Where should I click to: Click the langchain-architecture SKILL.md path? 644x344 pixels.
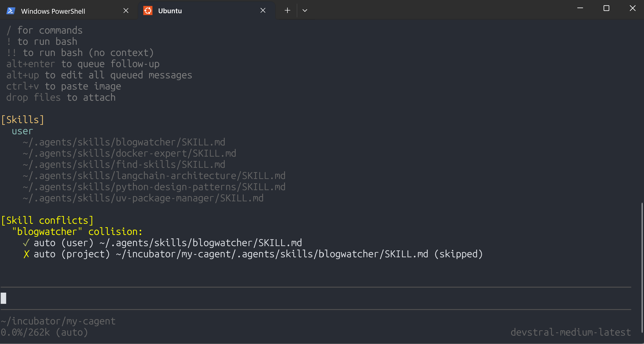point(154,176)
